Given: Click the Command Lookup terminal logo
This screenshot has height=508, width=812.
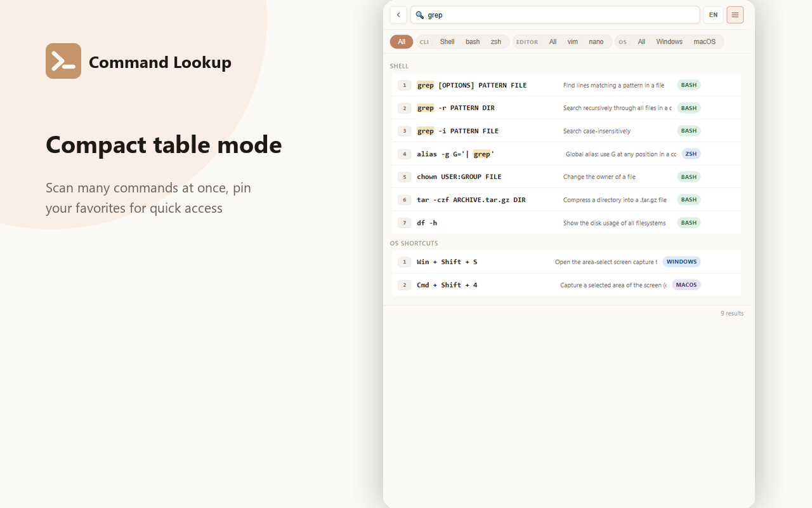Looking at the screenshot, I should click(x=63, y=61).
